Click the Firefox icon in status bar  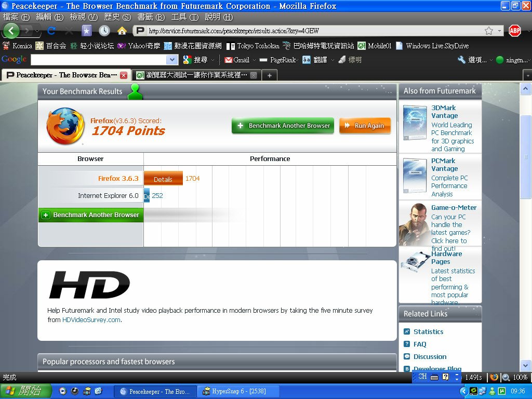tap(494, 377)
